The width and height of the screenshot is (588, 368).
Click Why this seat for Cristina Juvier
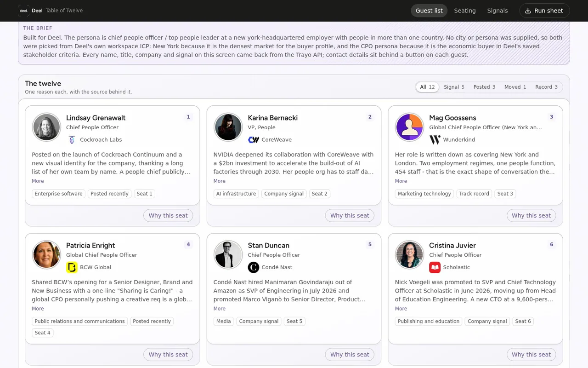531,355
